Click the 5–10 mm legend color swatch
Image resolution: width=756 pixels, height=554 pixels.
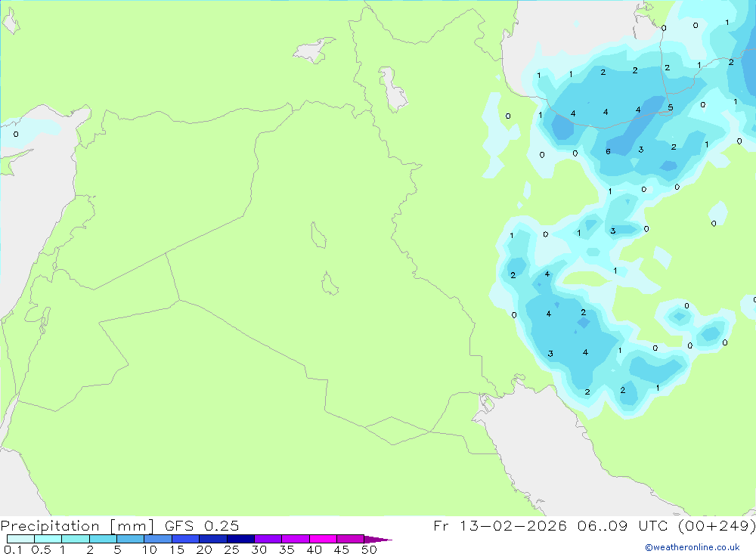tap(130, 539)
